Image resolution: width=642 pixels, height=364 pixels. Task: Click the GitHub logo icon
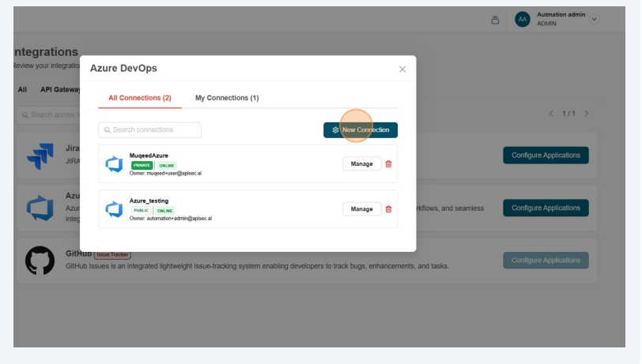click(40, 261)
